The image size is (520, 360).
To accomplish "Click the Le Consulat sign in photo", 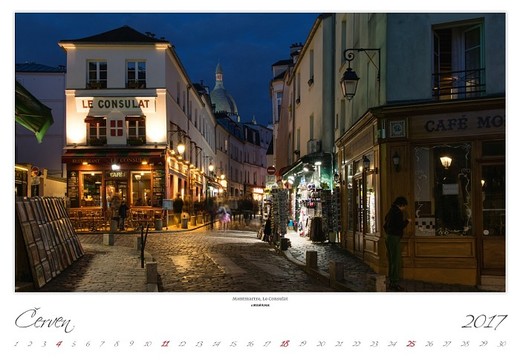I will [x=116, y=104].
